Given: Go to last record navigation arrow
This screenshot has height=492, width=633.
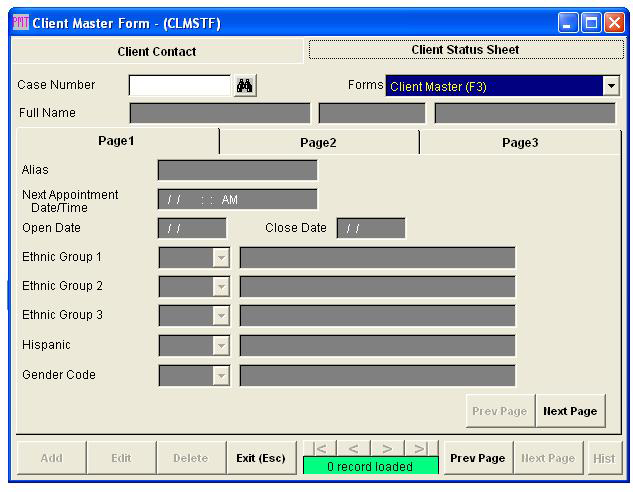Looking at the screenshot, I should pyautogui.click(x=420, y=448).
